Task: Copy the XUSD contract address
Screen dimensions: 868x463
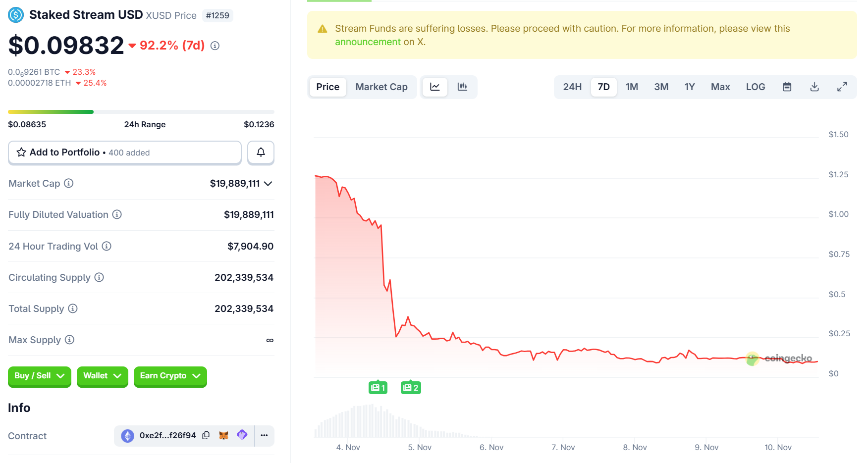Action: pyautogui.click(x=206, y=436)
